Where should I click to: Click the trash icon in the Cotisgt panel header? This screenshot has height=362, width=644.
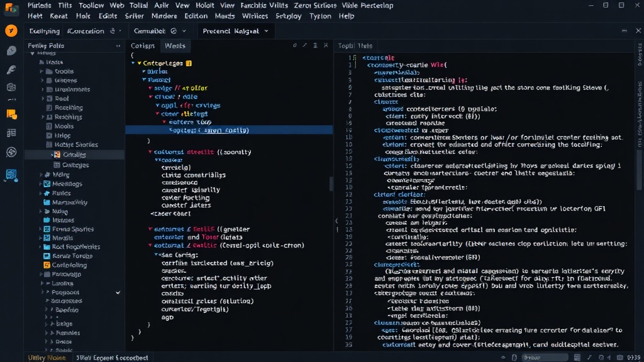[x=316, y=45]
